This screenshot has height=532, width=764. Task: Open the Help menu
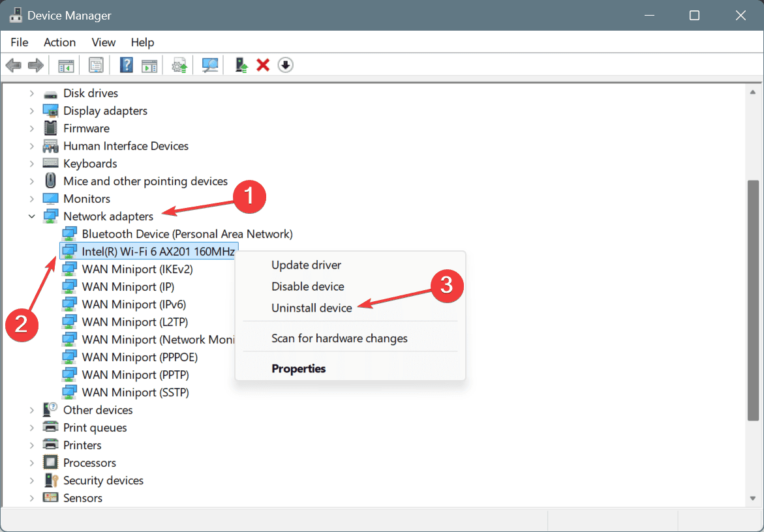[x=142, y=42]
